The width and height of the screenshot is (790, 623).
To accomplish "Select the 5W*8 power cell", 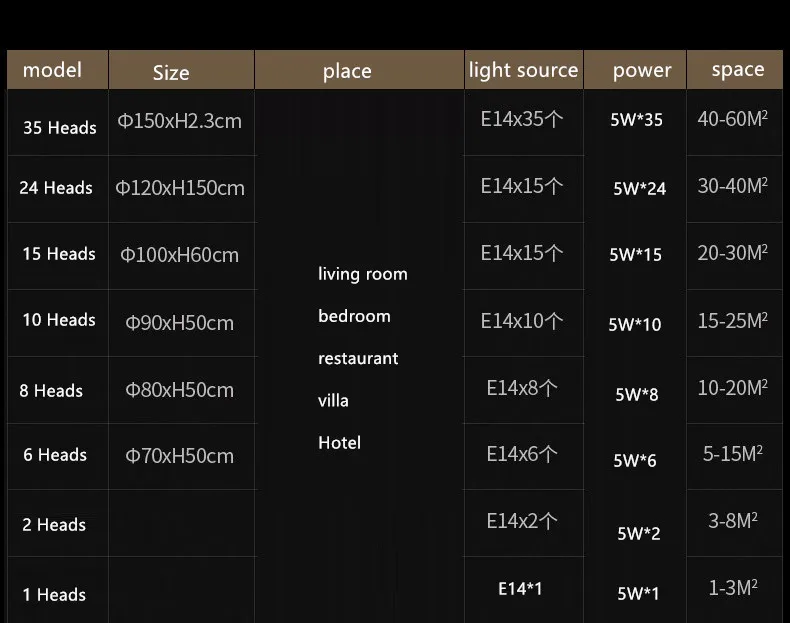I will point(637,394).
